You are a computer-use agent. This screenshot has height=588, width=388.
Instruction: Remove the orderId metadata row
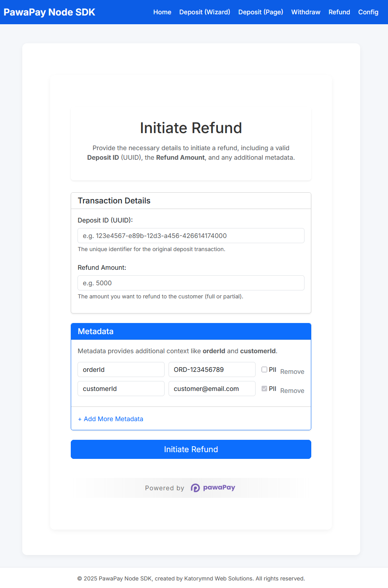pos(292,371)
